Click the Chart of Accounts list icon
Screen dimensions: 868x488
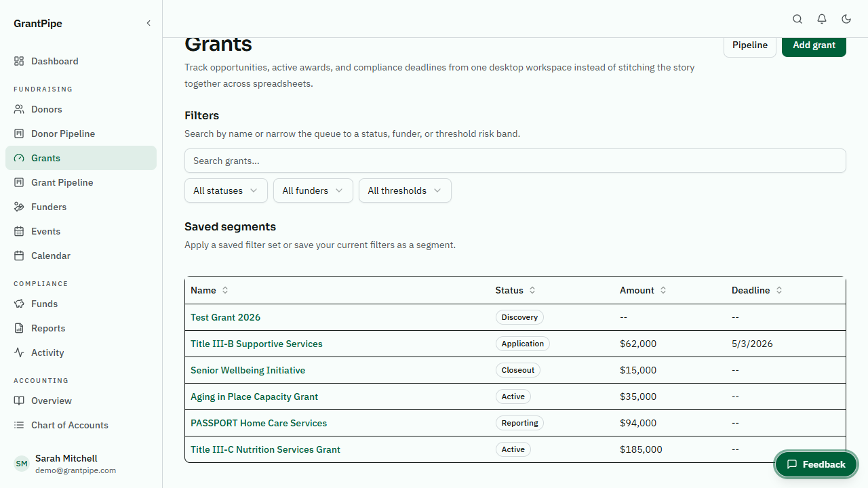point(19,425)
